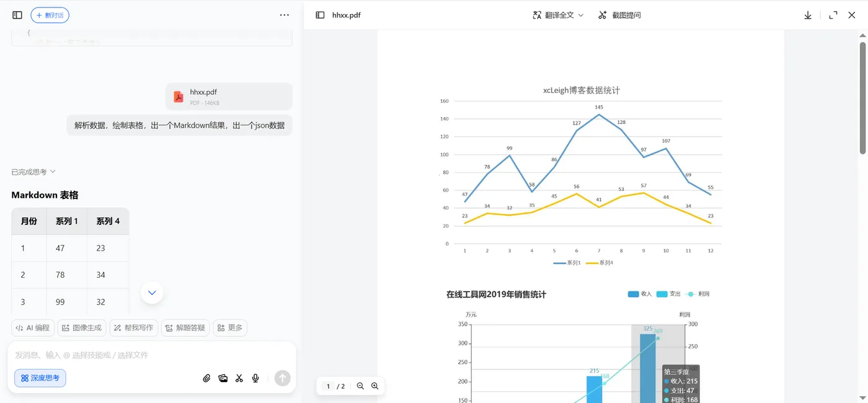Download the PDF with the download icon
This screenshot has height=403, width=868.
(808, 15)
